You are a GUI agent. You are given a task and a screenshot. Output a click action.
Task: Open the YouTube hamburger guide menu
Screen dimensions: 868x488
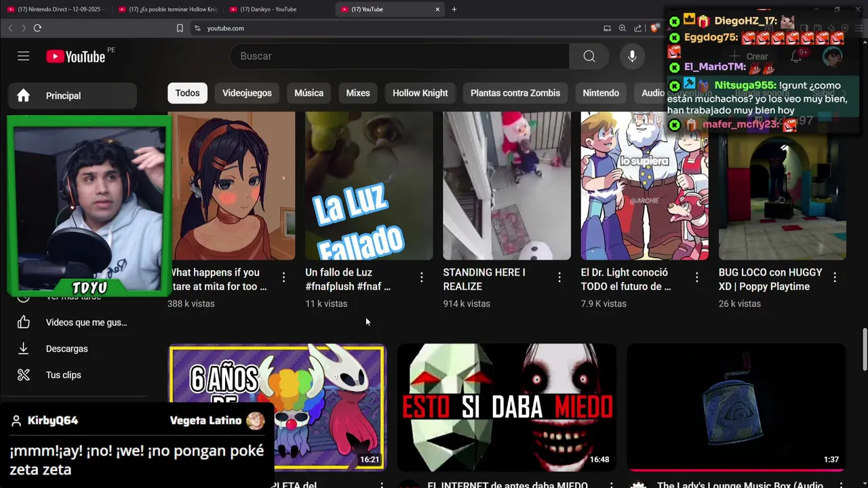[24, 56]
